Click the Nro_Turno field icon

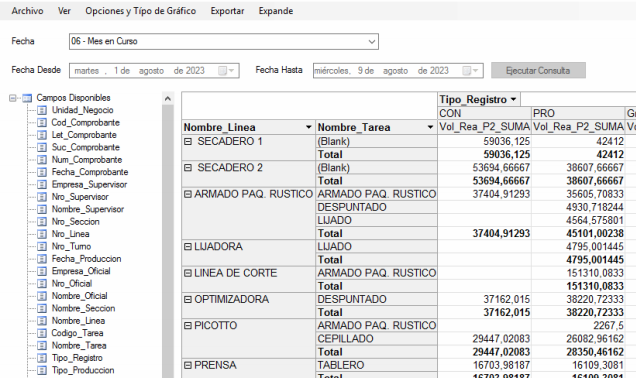42,246
